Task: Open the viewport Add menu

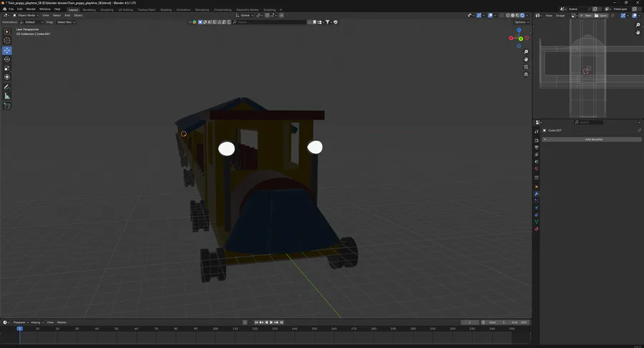Action: point(67,16)
